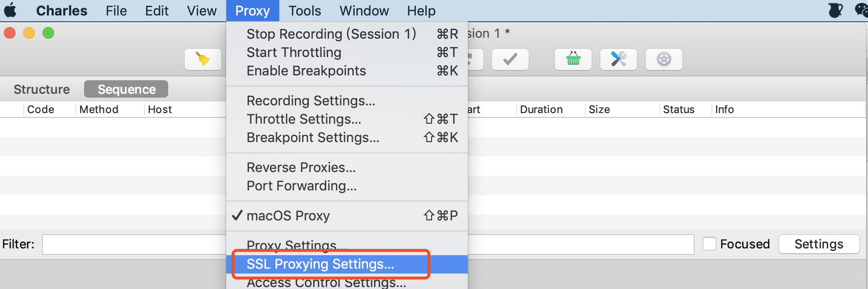Open the gear settings toolbar icon
868x289 pixels.
tap(664, 59)
